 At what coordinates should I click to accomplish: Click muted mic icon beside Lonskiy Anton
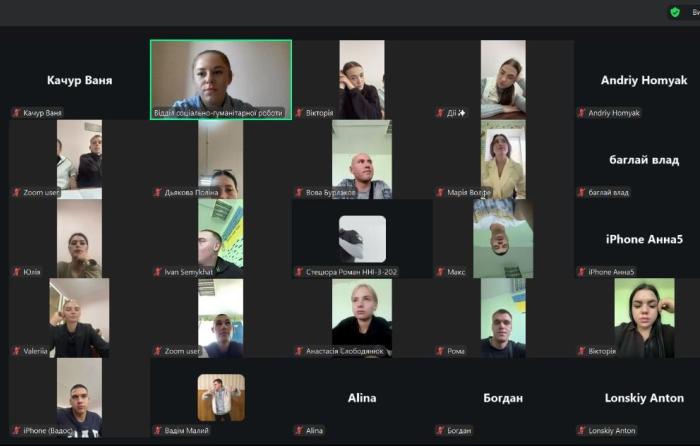click(x=582, y=430)
